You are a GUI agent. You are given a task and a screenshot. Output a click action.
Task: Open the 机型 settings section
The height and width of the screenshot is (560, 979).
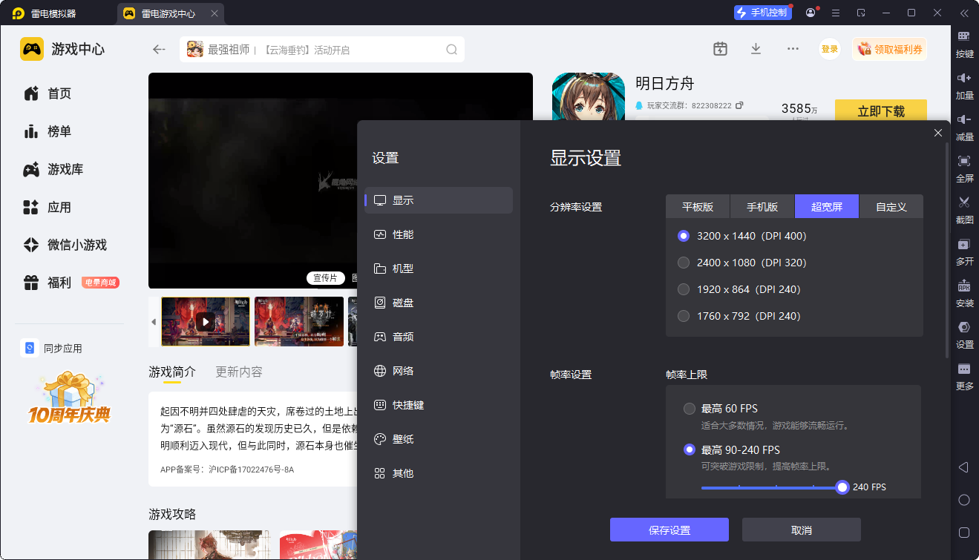pyautogui.click(x=439, y=269)
